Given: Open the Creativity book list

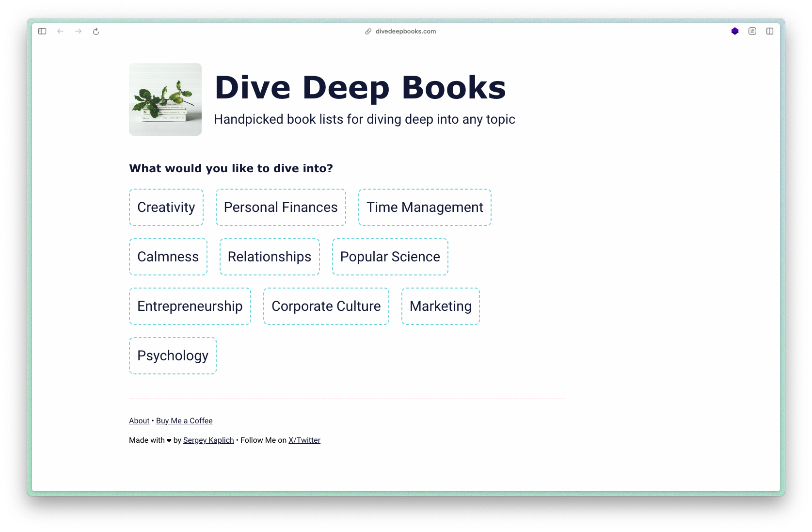Looking at the screenshot, I should coord(166,208).
